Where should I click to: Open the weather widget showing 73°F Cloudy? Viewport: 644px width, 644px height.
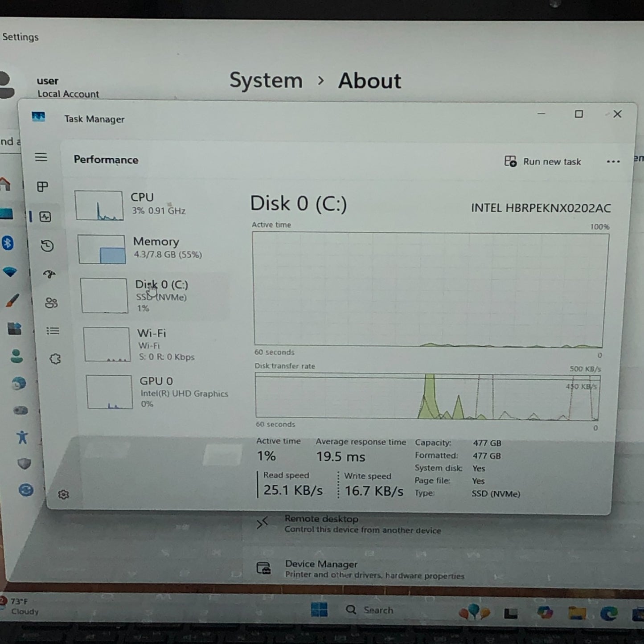(x=21, y=606)
